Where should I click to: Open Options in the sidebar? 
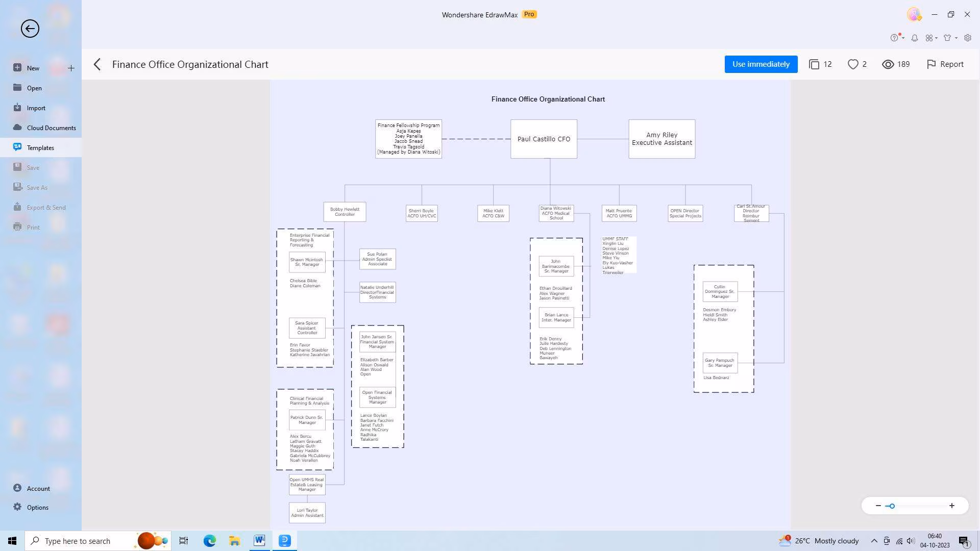tap(37, 507)
